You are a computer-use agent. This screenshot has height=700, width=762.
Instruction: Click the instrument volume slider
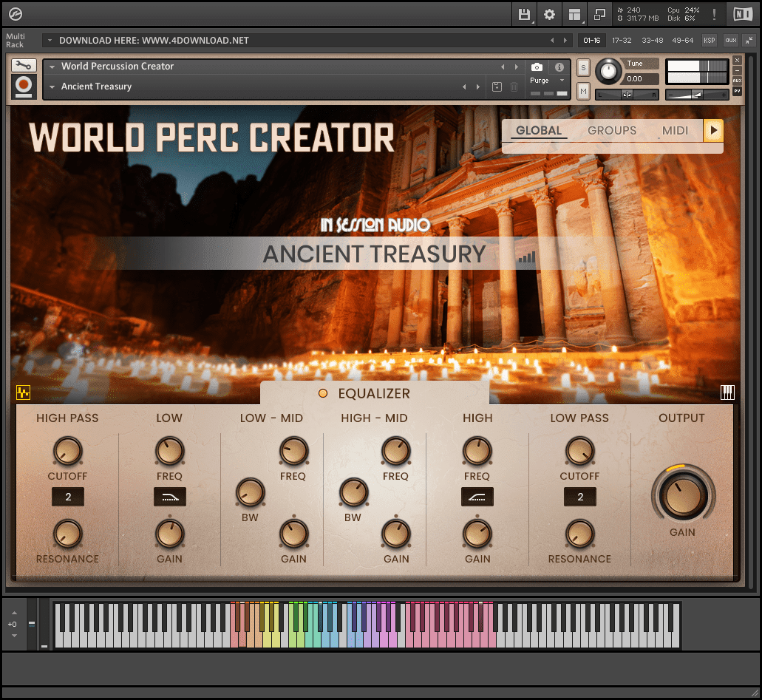(x=697, y=95)
